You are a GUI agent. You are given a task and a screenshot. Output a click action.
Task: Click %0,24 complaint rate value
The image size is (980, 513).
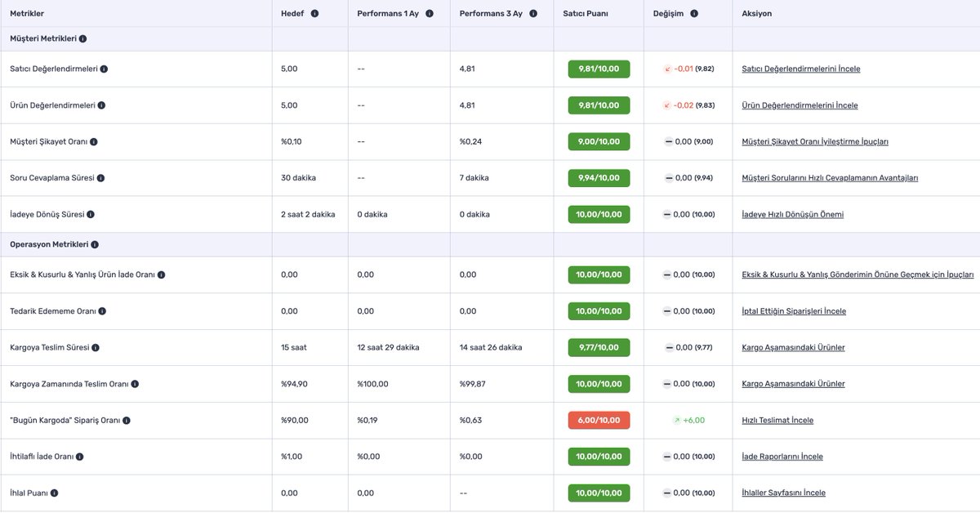click(x=471, y=142)
